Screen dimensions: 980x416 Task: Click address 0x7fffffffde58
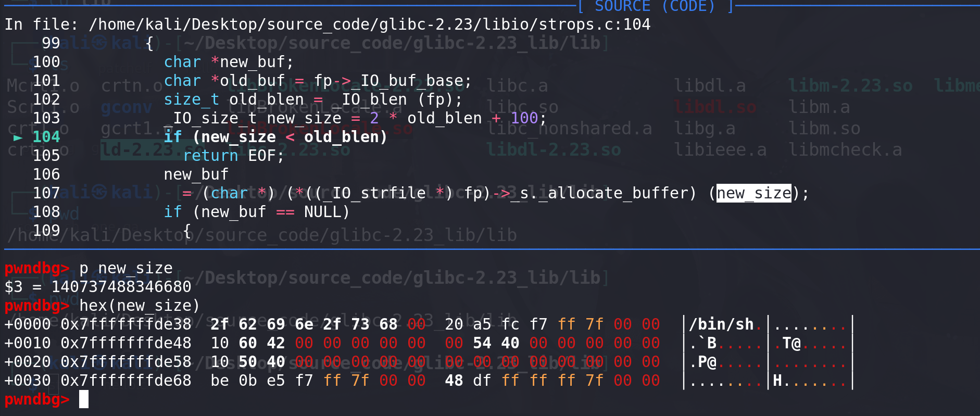[x=126, y=362]
